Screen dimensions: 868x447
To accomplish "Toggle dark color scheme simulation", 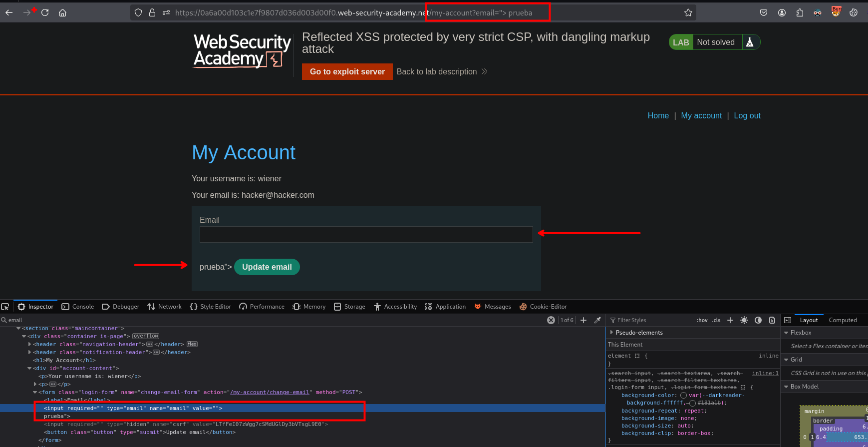I will coord(758,320).
